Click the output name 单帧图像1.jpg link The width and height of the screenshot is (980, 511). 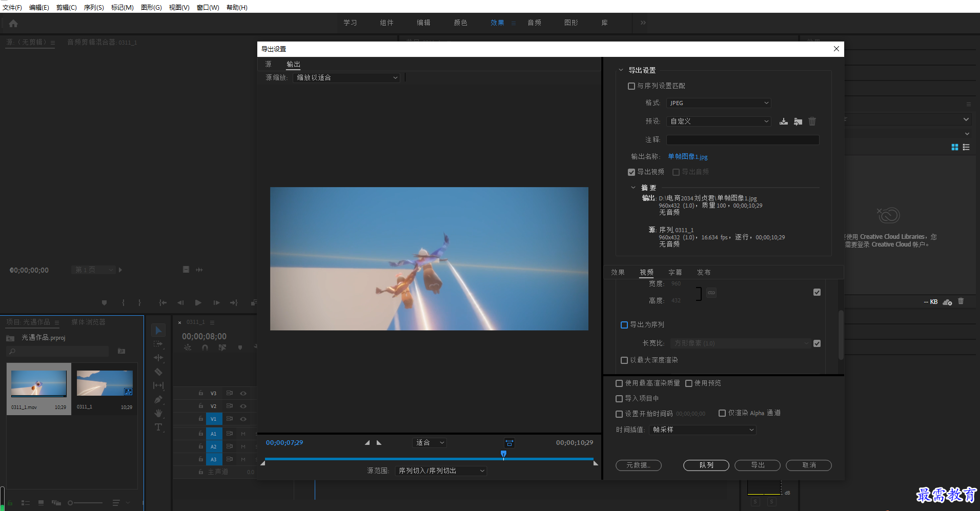[x=688, y=157]
